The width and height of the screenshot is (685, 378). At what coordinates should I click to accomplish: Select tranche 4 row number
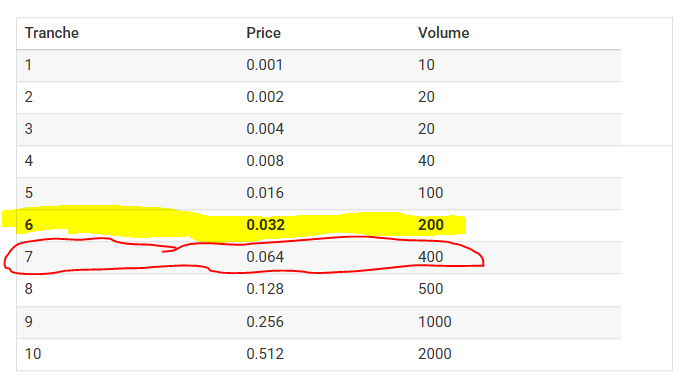click(29, 161)
